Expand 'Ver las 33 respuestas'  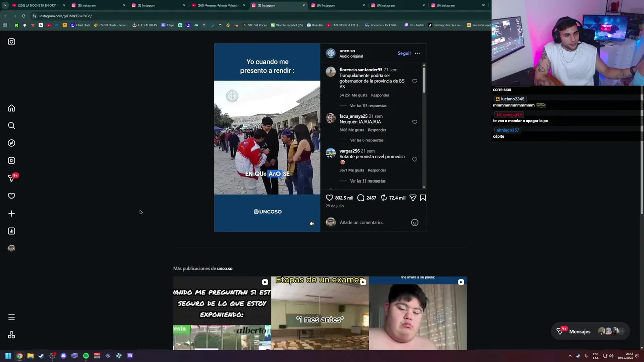368,181
